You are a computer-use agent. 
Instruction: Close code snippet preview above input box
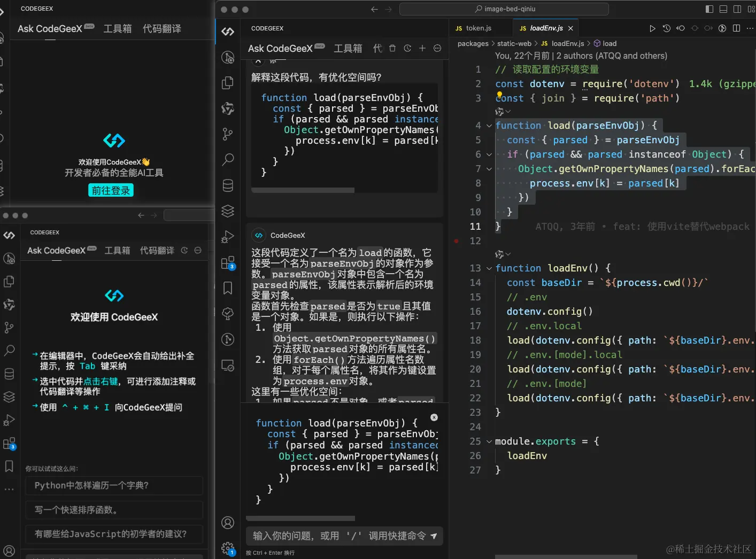434,417
